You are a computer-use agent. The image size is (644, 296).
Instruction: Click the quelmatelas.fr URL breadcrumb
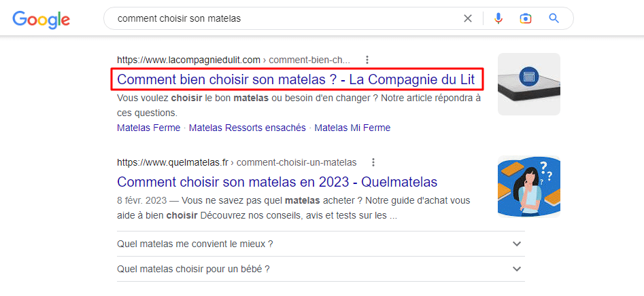[x=237, y=162]
